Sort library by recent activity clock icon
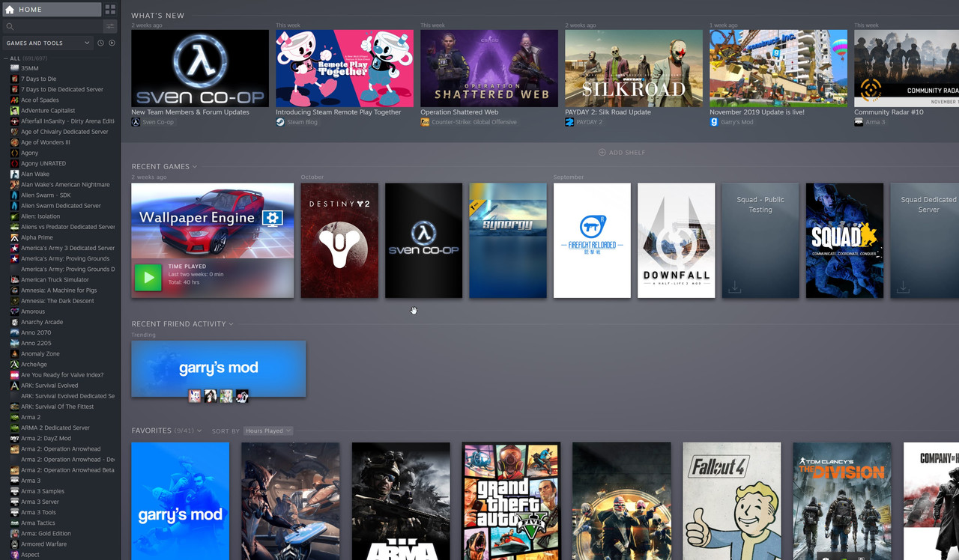 point(100,43)
